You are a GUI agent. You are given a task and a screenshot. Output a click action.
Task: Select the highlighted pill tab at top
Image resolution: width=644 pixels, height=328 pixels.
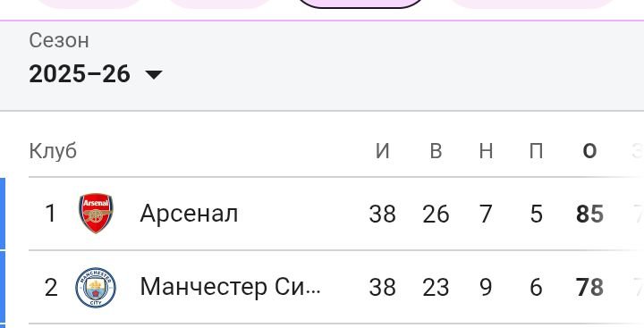point(360,4)
